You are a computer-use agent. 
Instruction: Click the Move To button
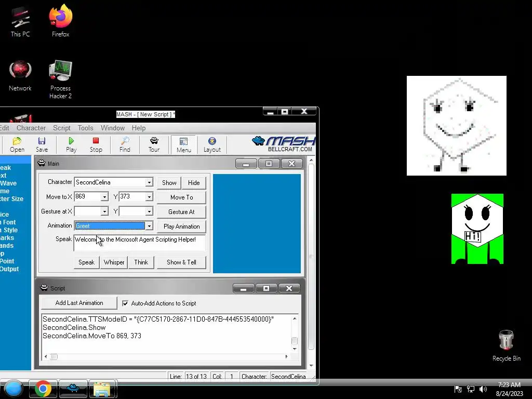[x=181, y=197]
